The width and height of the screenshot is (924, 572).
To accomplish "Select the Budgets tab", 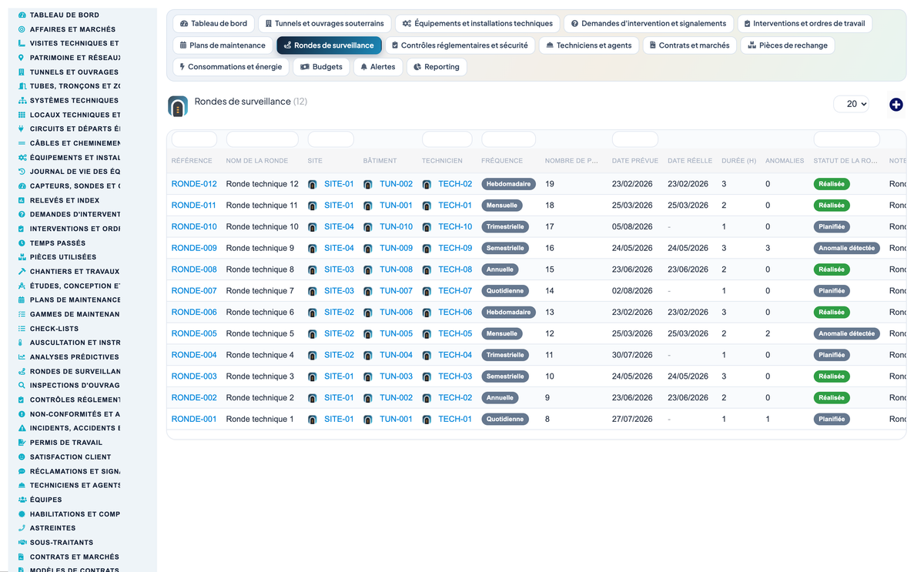I will coord(321,66).
